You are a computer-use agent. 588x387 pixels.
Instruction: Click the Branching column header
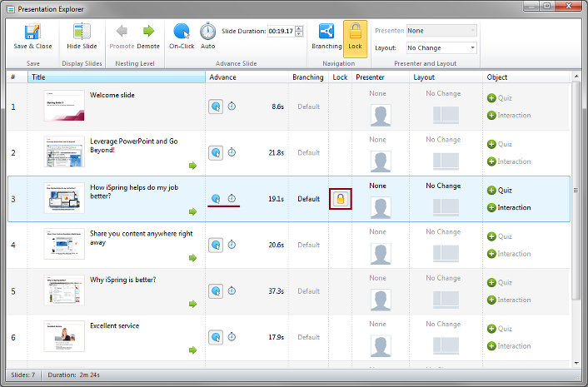(308, 77)
